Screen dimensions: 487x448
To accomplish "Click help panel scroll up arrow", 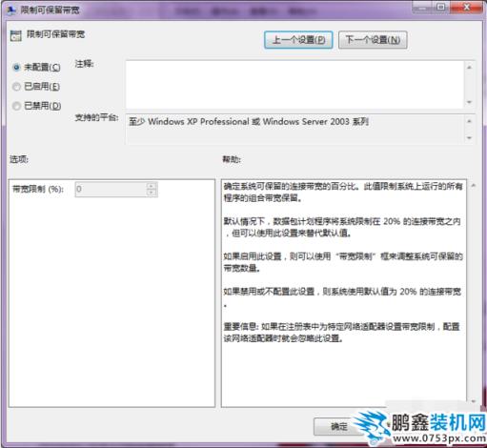I will tap(474, 186).
